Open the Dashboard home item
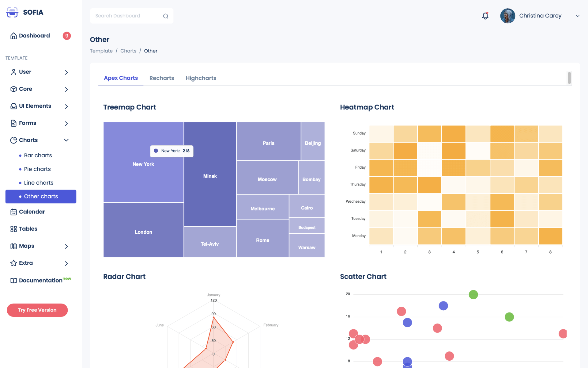Image resolution: width=588 pixels, height=368 pixels. 34,36
